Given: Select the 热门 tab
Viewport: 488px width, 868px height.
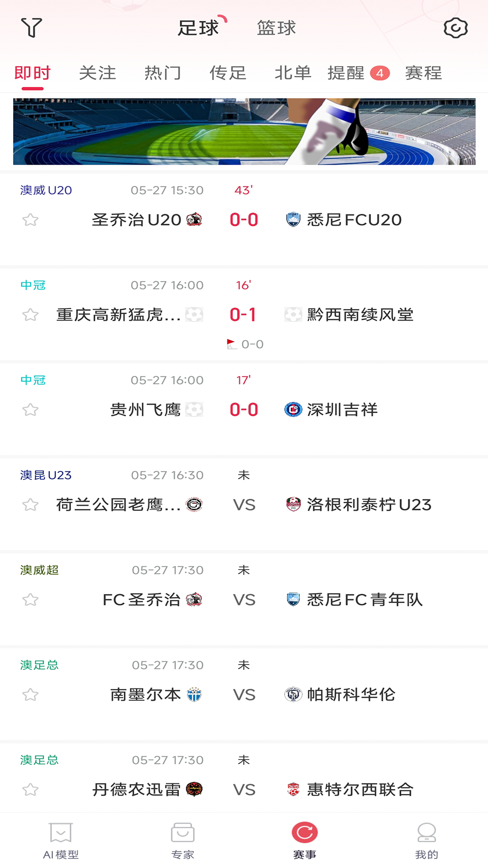Looking at the screenshot, I should point(163,73).
